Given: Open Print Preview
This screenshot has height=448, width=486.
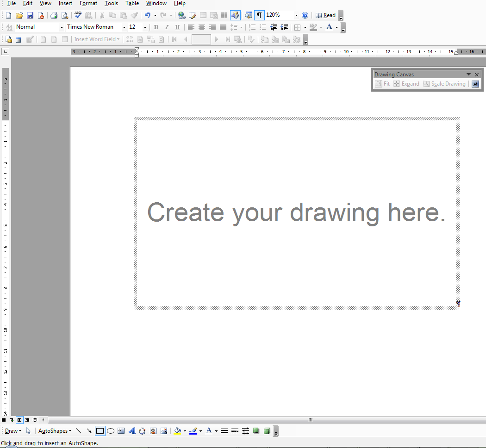Looking at the screenshot, I should coord(64,15).
